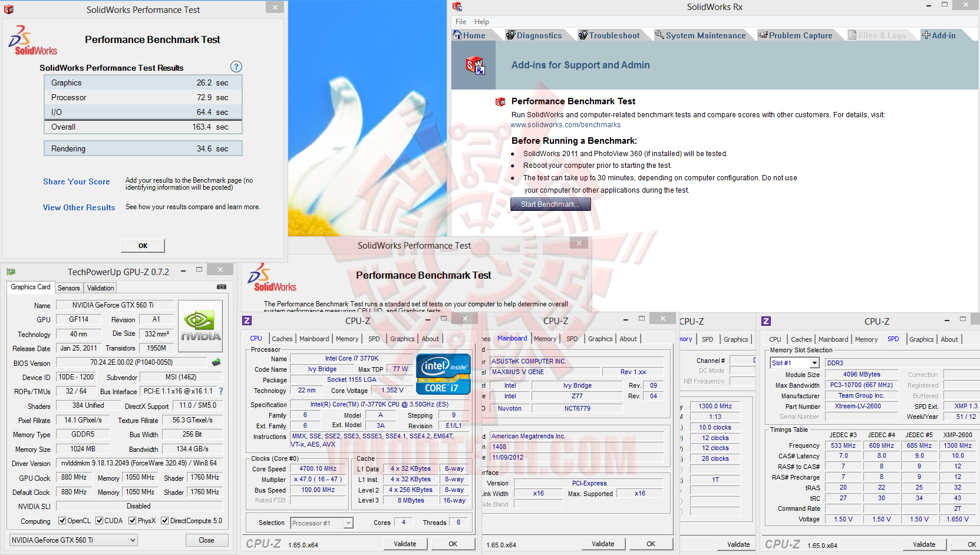The width and height of the screenshot is (980, 555).
Task: Click the Add-in plus icon in SolidWorks Rx
Action: [926, 35]
